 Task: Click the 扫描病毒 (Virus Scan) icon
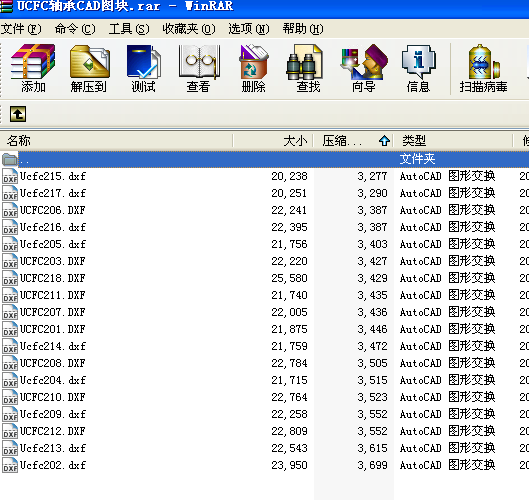click(x=483, y=68)
